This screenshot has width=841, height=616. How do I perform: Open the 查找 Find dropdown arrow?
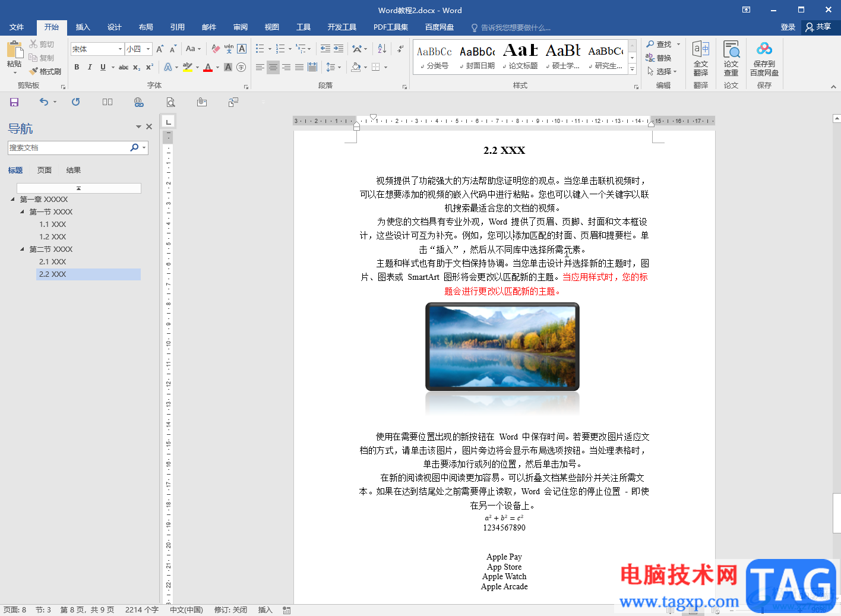pos(679,44)
